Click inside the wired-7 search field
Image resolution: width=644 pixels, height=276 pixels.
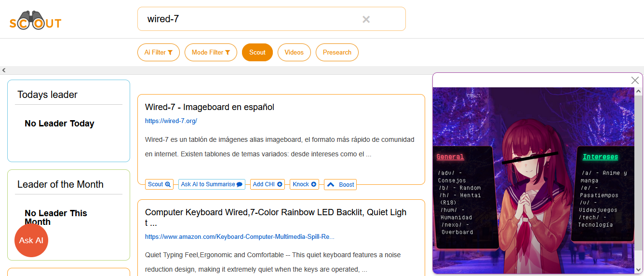click(x=251, y=19)
